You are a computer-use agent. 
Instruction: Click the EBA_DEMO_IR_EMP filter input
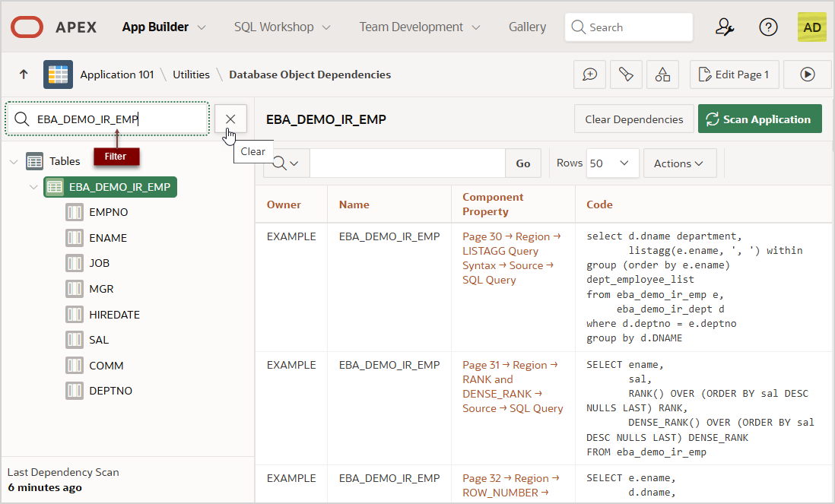[x=107, y=119]
